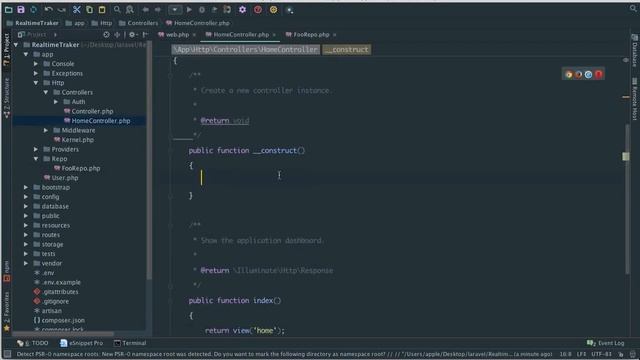Toggle the Structure side tool window
This screenshot has height=360, width=640.
tap(7, 98)
